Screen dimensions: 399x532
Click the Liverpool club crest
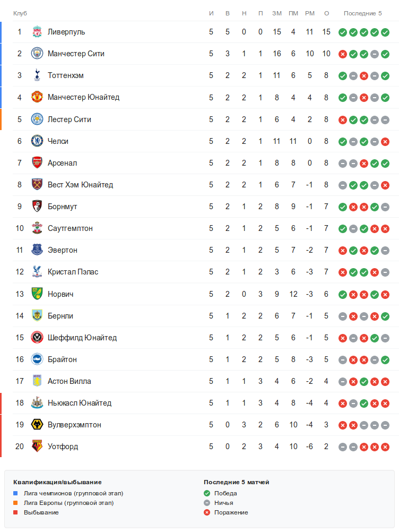[x=37, y=32]
